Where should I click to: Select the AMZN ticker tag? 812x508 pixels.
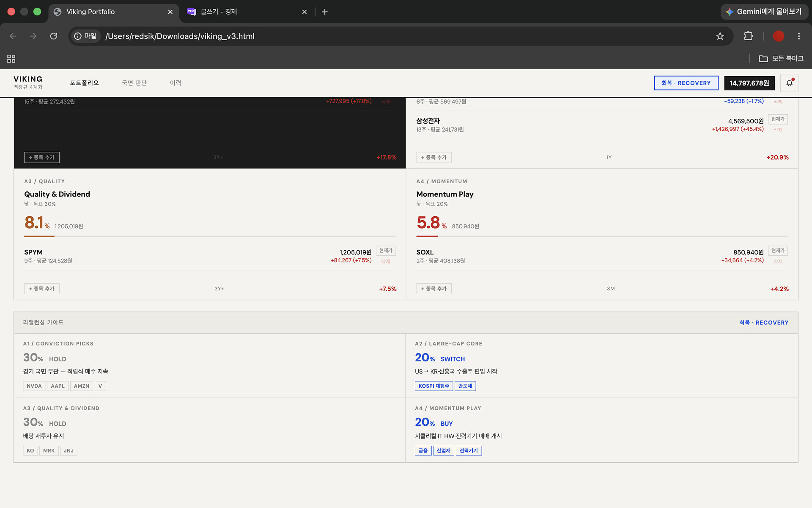[82, 386]
